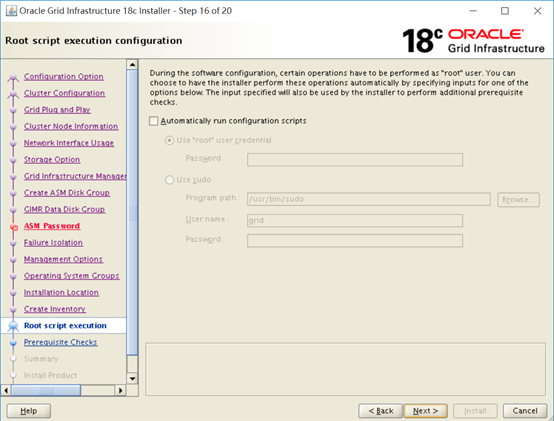Cancel the installer
554x421 pixels.
click(x=525, y=411)
